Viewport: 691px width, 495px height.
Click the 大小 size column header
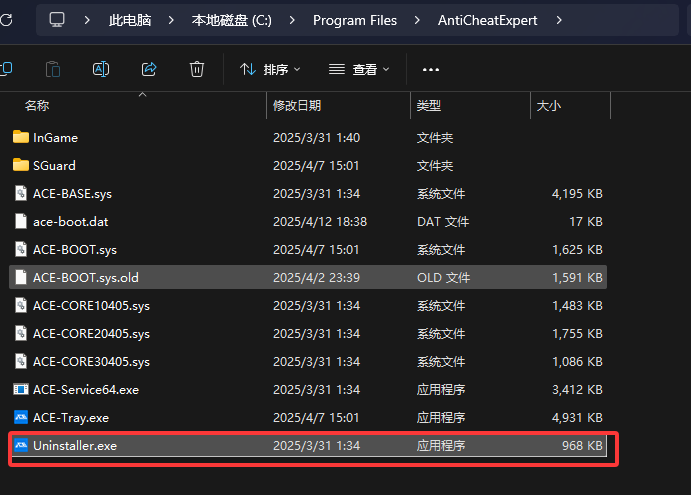(x=549, y=105)
